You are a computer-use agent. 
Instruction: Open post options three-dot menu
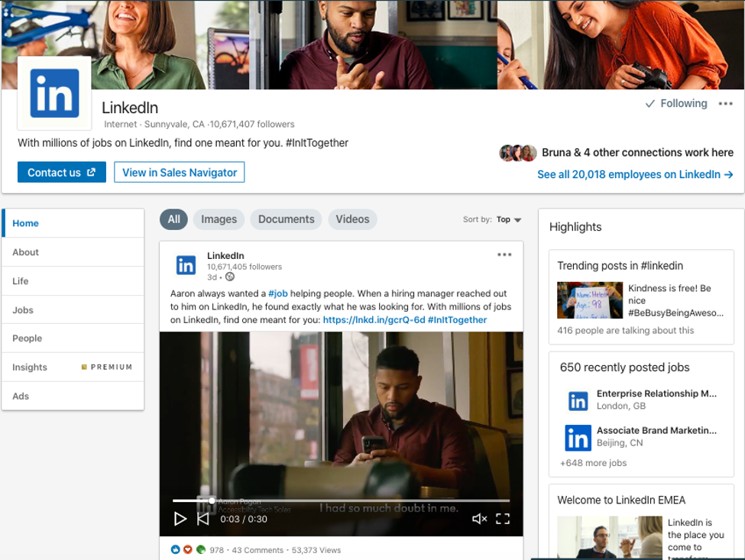[504, 255]
